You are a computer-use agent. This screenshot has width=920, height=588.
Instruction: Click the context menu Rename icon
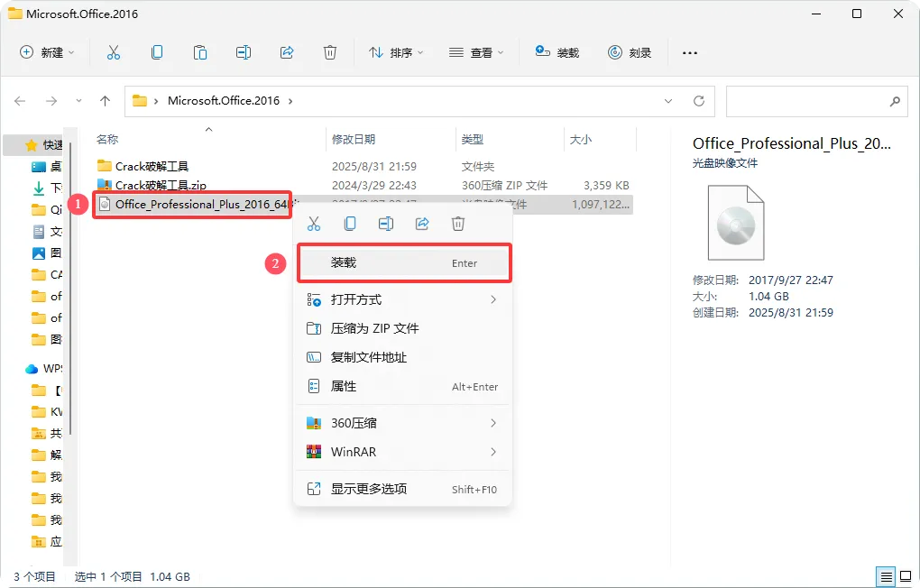point(386,224)
